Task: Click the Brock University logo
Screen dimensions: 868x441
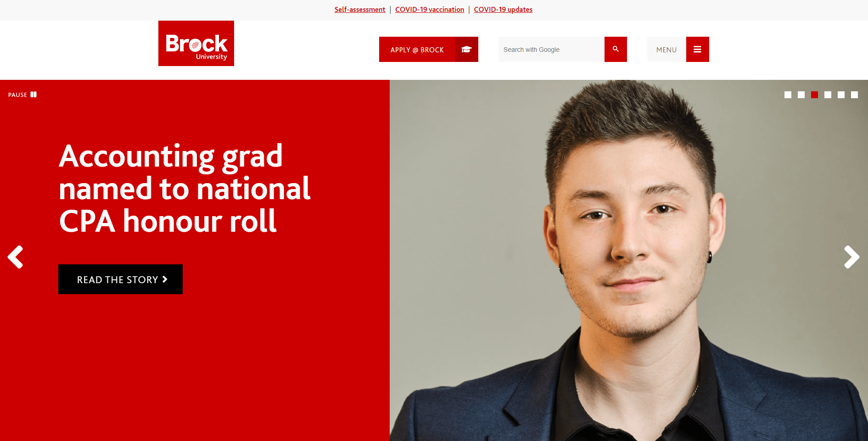Action: tap(196, 43)
